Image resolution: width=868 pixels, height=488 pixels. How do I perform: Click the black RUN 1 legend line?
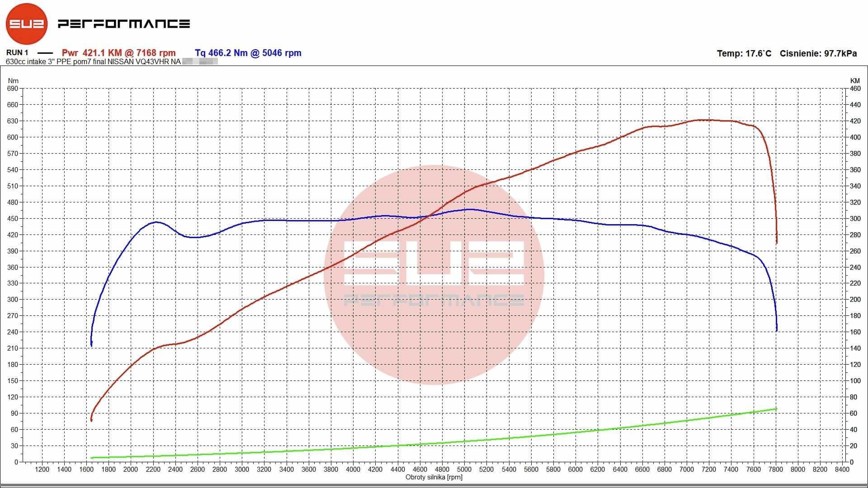pos(45,53)
